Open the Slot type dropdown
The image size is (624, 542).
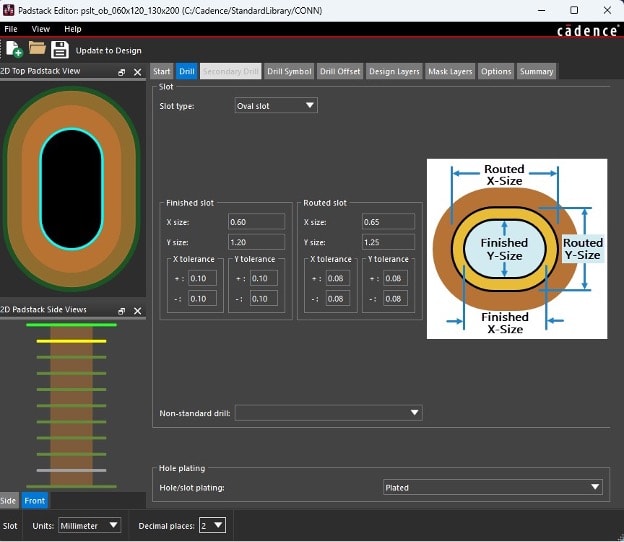click(275, 105)
